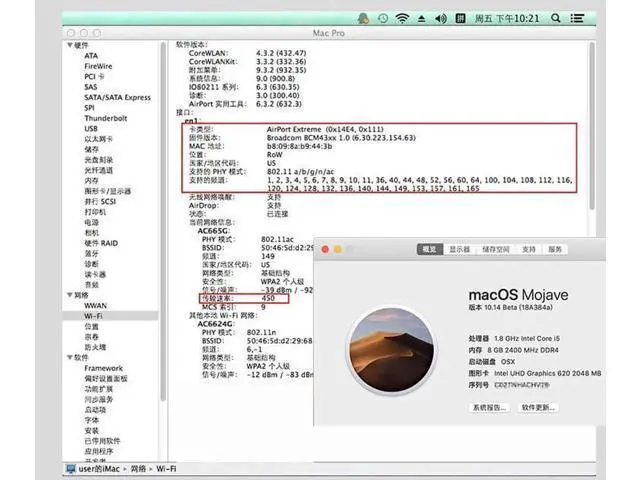Screen dimensions: 640x480
Task: Collapse the 硬件 hardware section
Action: (x=70, y=45)
